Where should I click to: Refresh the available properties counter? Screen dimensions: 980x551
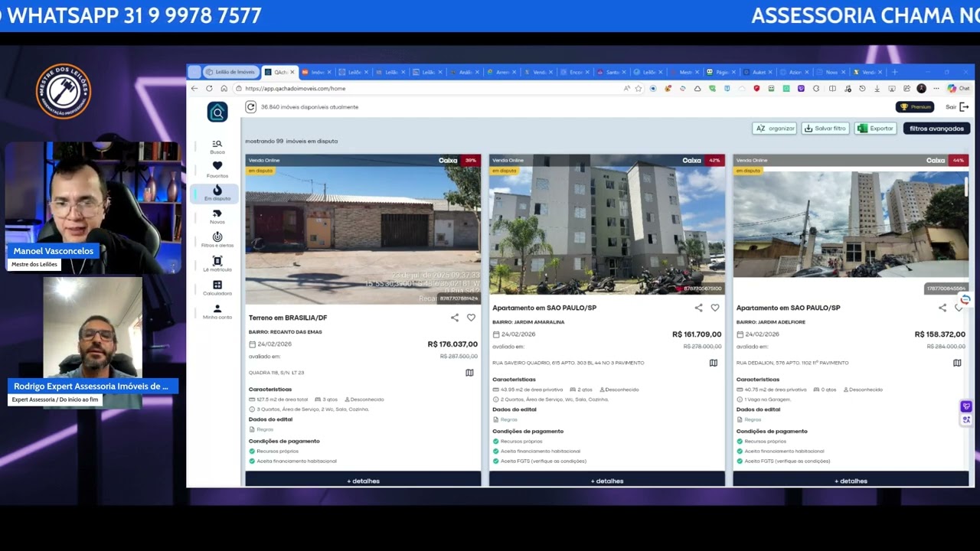click(x=250, y=107)
